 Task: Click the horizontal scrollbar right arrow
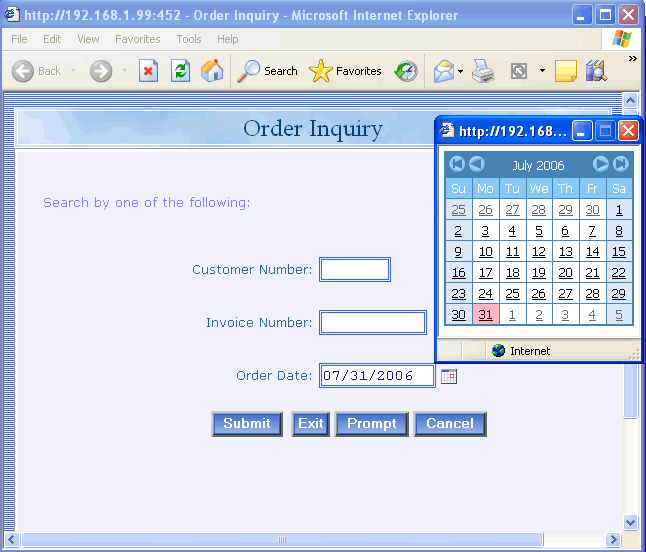pyautogui.click(x=613, y=540)
